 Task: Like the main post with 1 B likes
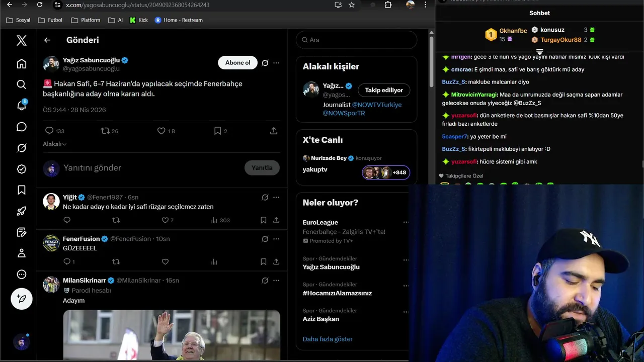coord(166,131)
